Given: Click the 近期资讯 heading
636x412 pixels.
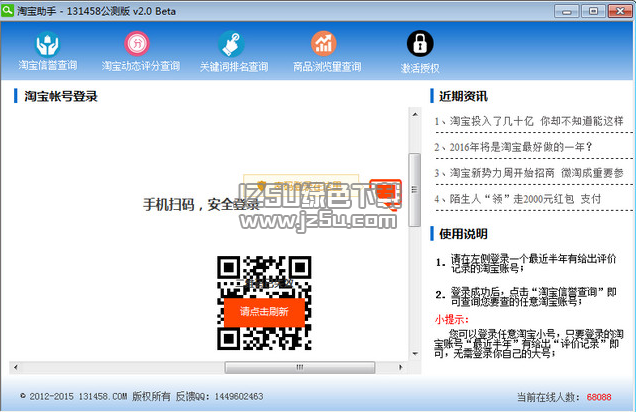Looking at the screenshot, I should (463, 96).
